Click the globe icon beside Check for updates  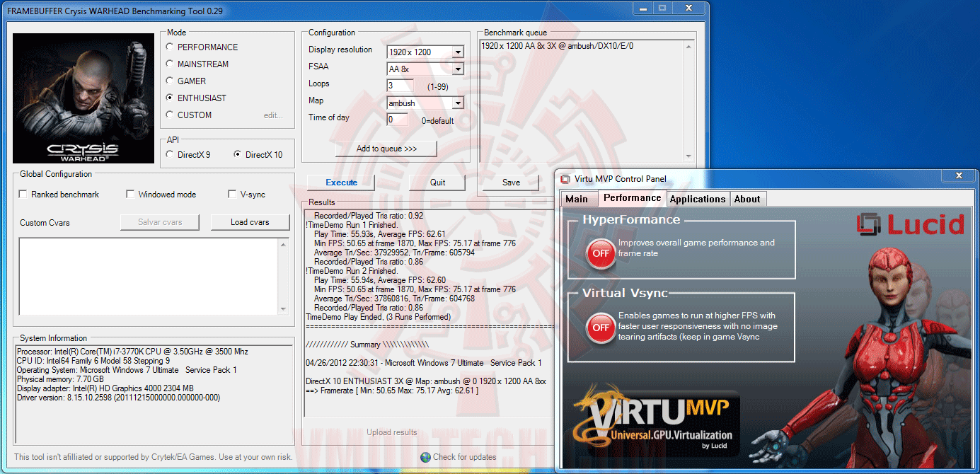[x=425, y=457]
